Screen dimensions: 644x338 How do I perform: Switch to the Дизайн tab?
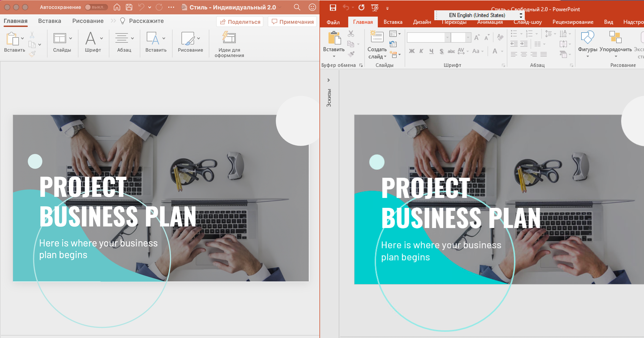click(x=422, y=22)
